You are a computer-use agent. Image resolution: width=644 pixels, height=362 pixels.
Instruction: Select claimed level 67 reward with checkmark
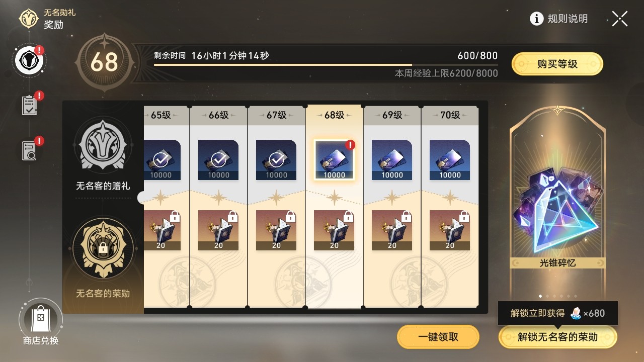click(276, 160)
